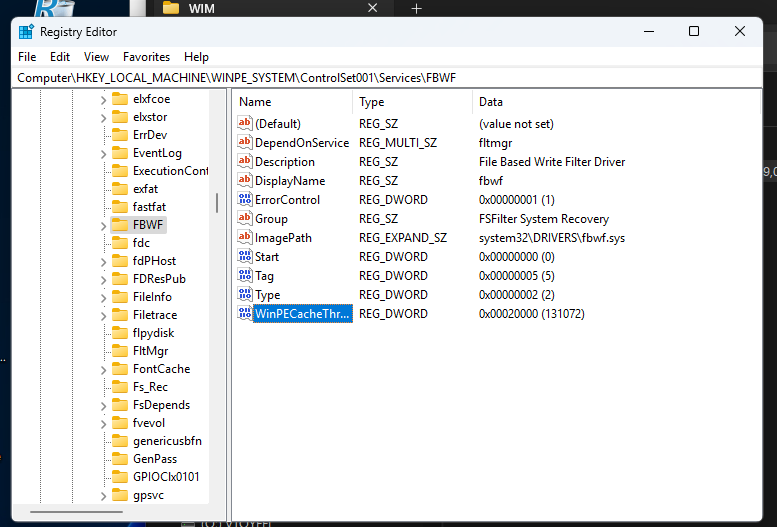Expand the FDResPub key
Screen dimensions: 777x527
point(103,280)
